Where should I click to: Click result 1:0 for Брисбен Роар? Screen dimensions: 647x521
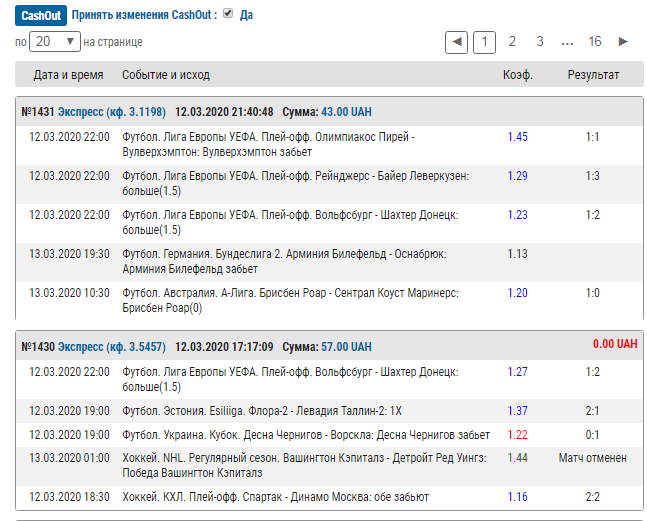(593, 293)
